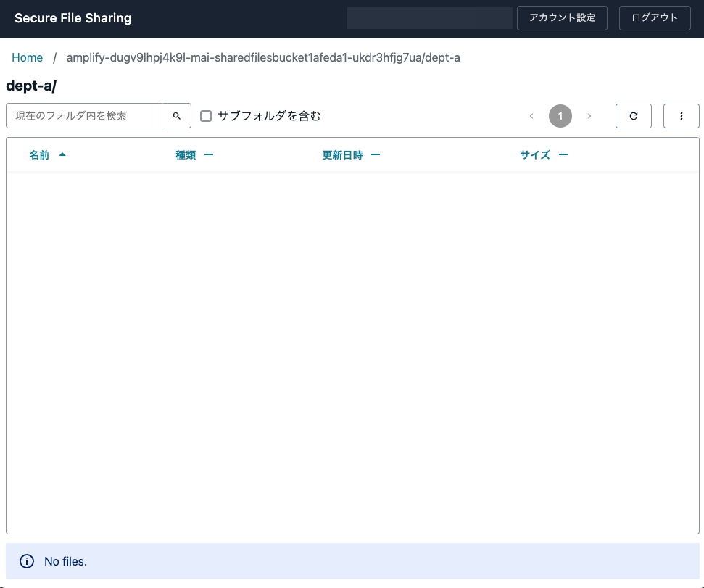Open アカウント設定 account settings
This screenshot has height=588, width=704.
pyautogui.click(x=562, y=18)
